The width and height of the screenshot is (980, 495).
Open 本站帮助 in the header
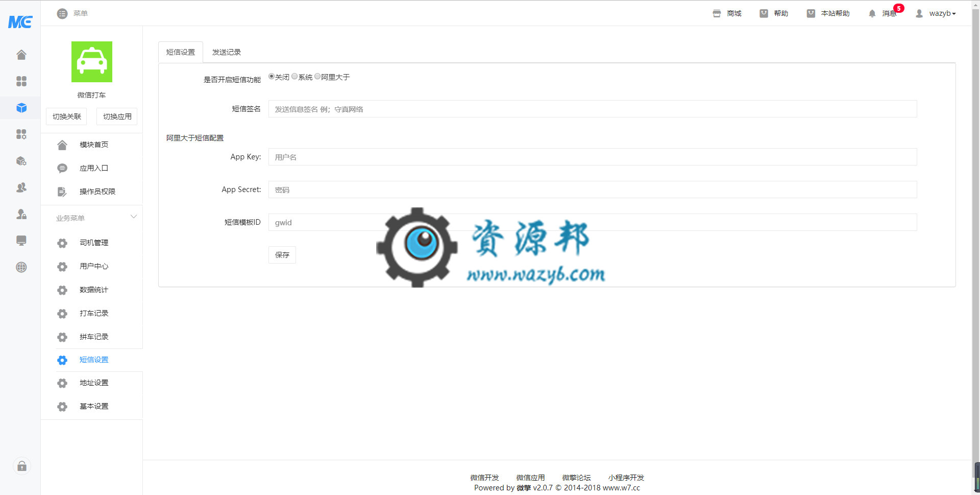tap(828, 13)
